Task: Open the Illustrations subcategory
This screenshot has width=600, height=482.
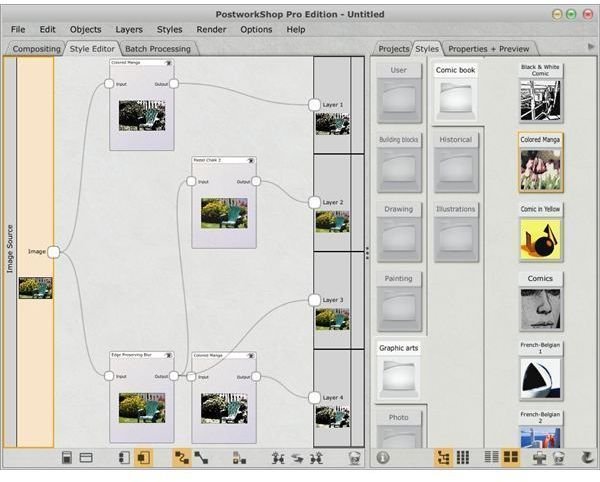Action: [x=455, y=232]
